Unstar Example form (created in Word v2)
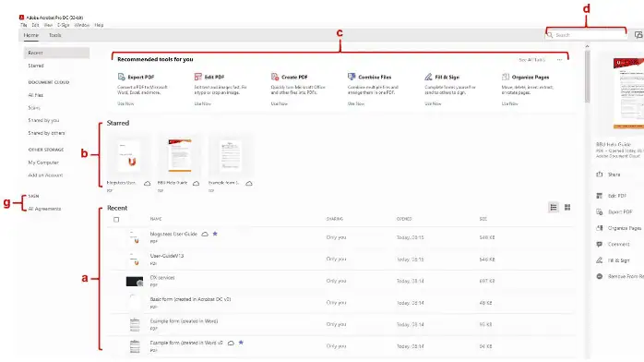Image resolution: width=644 pixels, height=362 pixels. click(241, 343)
